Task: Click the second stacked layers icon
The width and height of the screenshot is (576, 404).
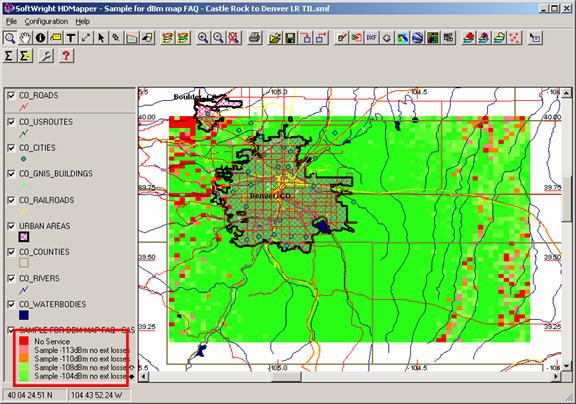Action: 183,38
